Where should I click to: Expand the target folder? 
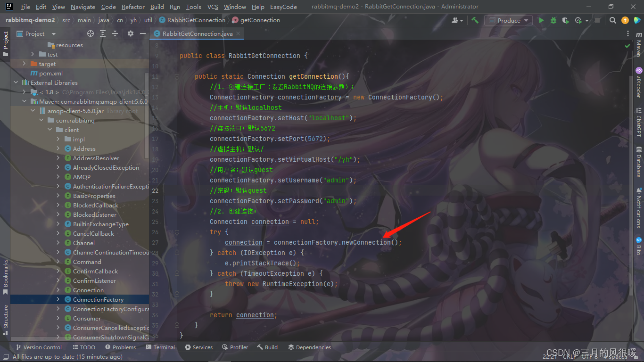pyautogui.click(x=24, y=64)
